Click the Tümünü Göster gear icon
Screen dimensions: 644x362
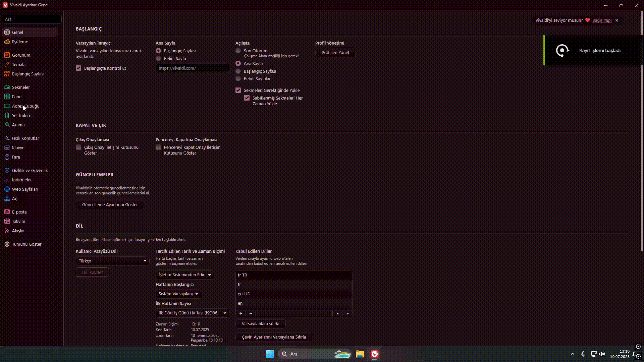pos(7,244)
